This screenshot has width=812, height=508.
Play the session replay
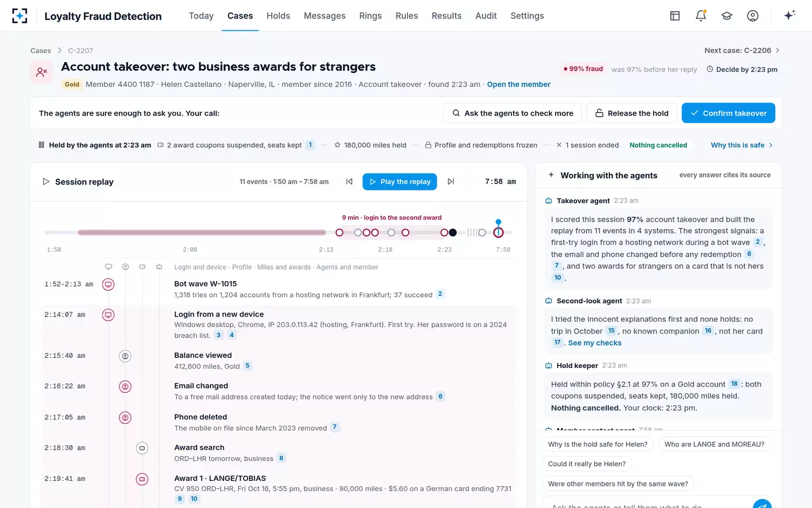pyautogui.click(x=400, y=182)
